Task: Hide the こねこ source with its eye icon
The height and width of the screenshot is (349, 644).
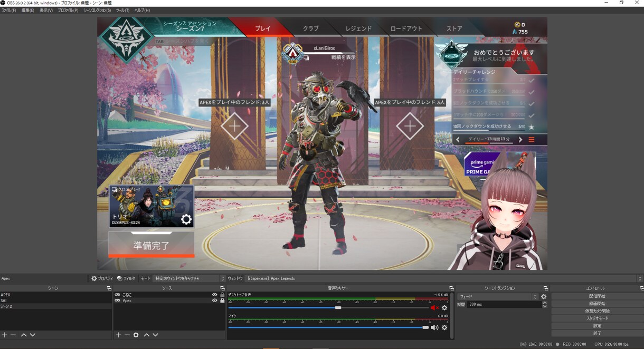Action: [x=214, y=295]
